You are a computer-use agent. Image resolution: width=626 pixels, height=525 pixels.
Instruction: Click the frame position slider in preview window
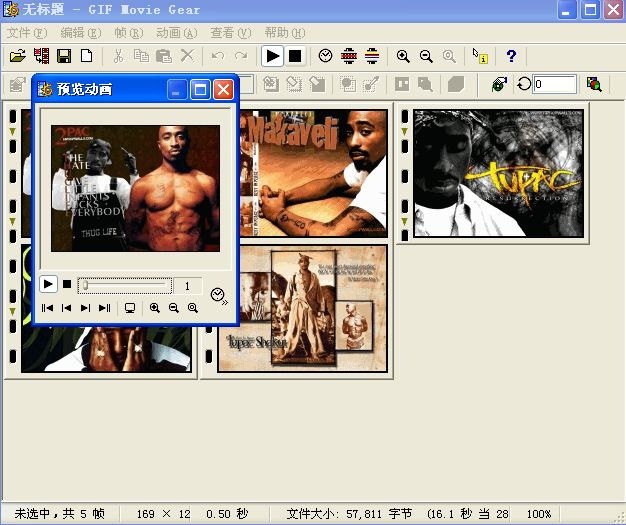pos(125,285)
